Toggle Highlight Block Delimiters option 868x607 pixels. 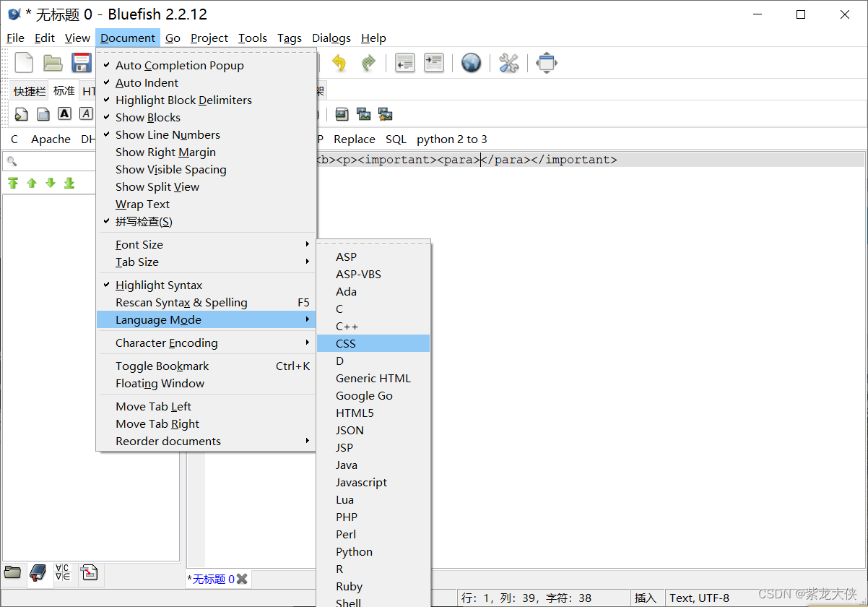(x=206, y=100)
